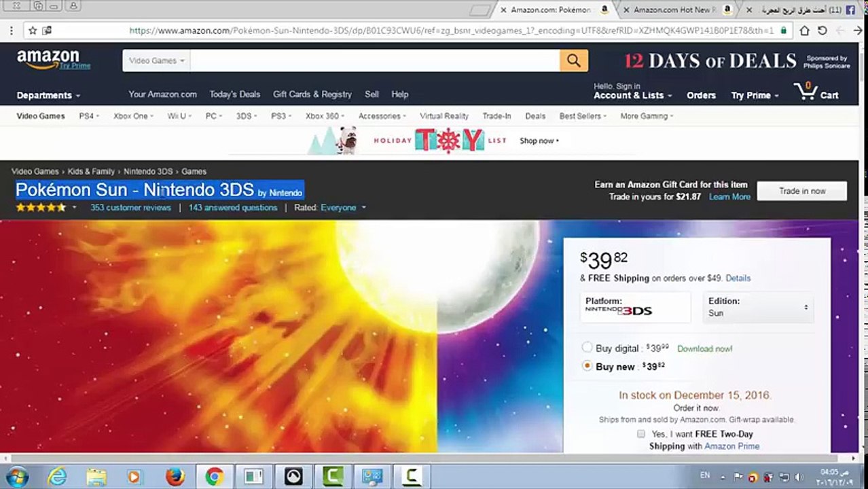
Task: Click the Amazon logo
Action: point(48,60)
